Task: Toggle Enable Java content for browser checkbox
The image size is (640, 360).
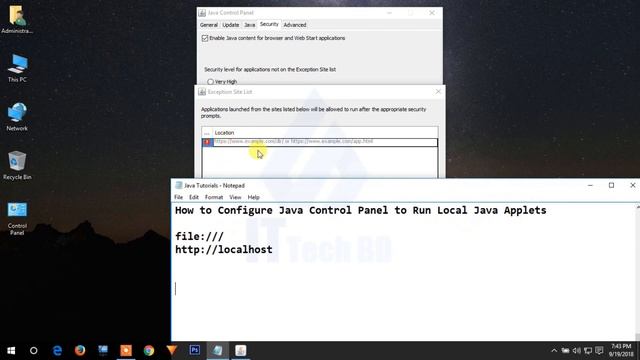Action: coord(205,38)
